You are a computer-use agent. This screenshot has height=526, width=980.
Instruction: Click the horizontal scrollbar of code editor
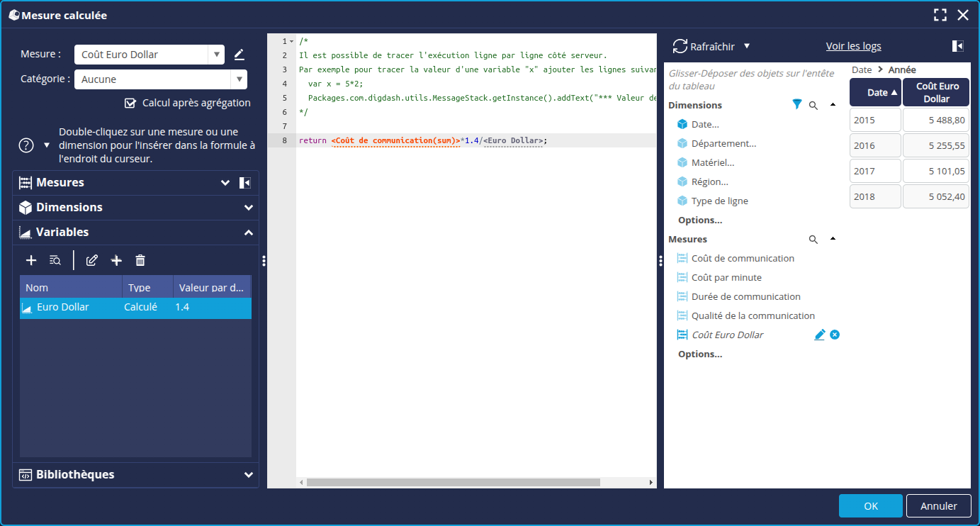453,482
